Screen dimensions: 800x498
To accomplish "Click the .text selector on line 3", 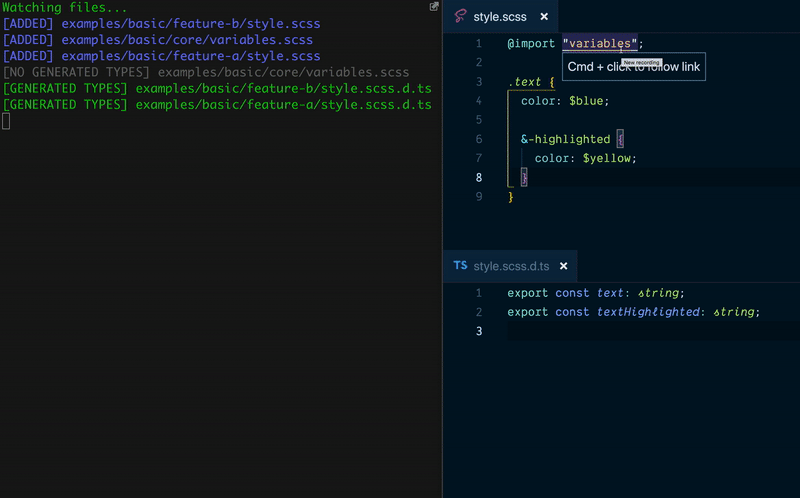I will pyautogui.click(x=524, y=82).
